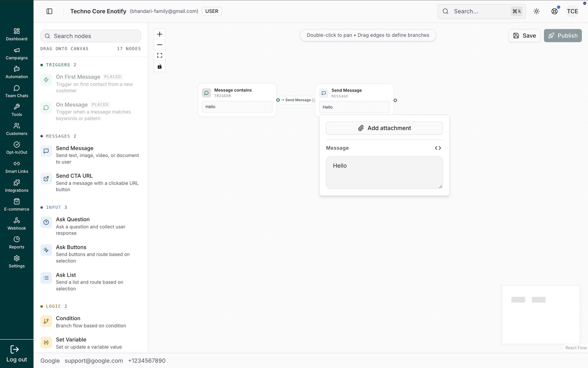Screen dimensions: 588x368
Task: Click the INPUT 3 section header
Action: tap(54, 207)
